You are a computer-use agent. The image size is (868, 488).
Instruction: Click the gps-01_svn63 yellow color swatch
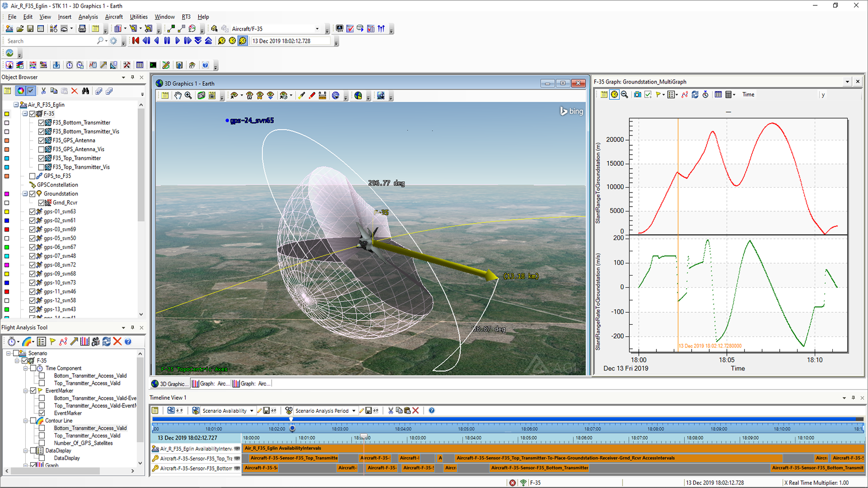point(7,211)
